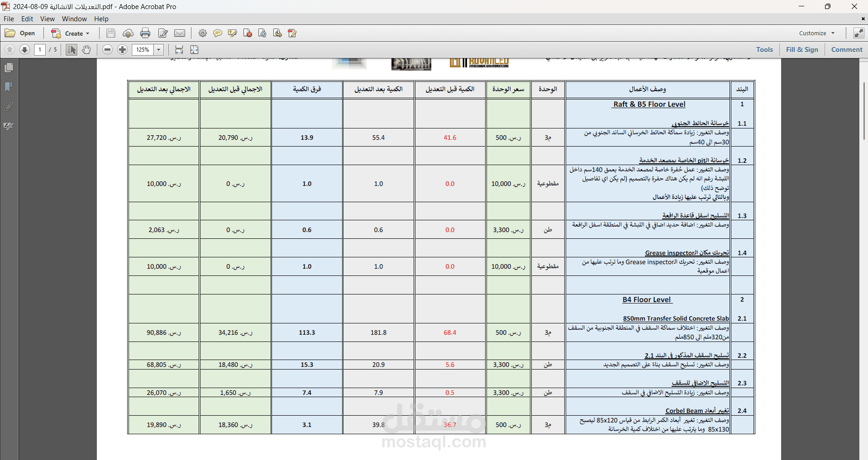Click the 68,805 total cell
868x460 pixels.
tap(164, 365)
